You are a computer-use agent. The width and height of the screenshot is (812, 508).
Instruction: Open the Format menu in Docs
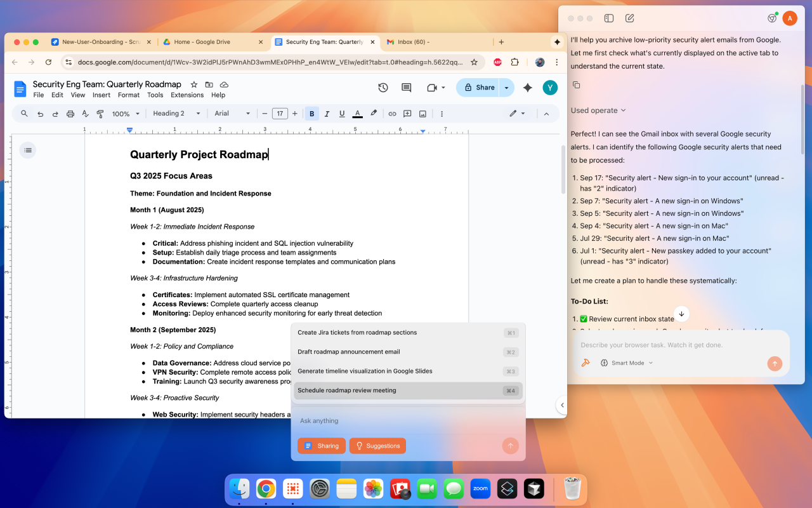tap(129, 95)
